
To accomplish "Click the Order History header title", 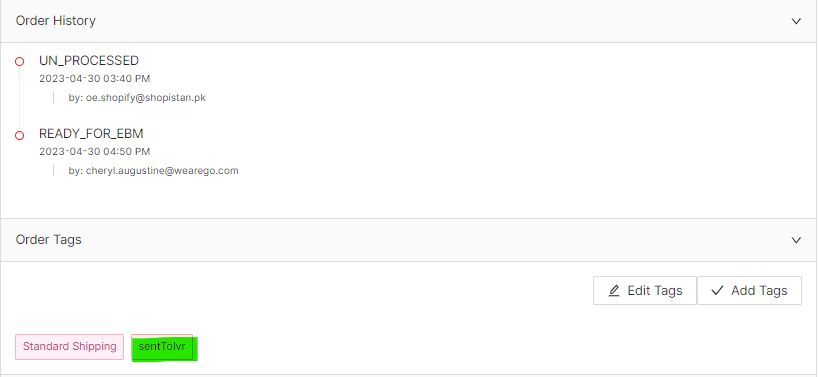I will (55, 21).
